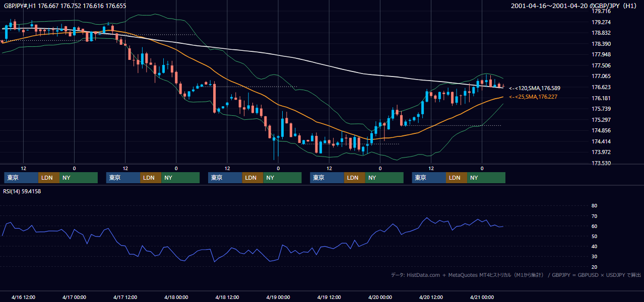Screen dimensions: 644x302
Task: Click RSI scale value 20
Action: [594, 267]
